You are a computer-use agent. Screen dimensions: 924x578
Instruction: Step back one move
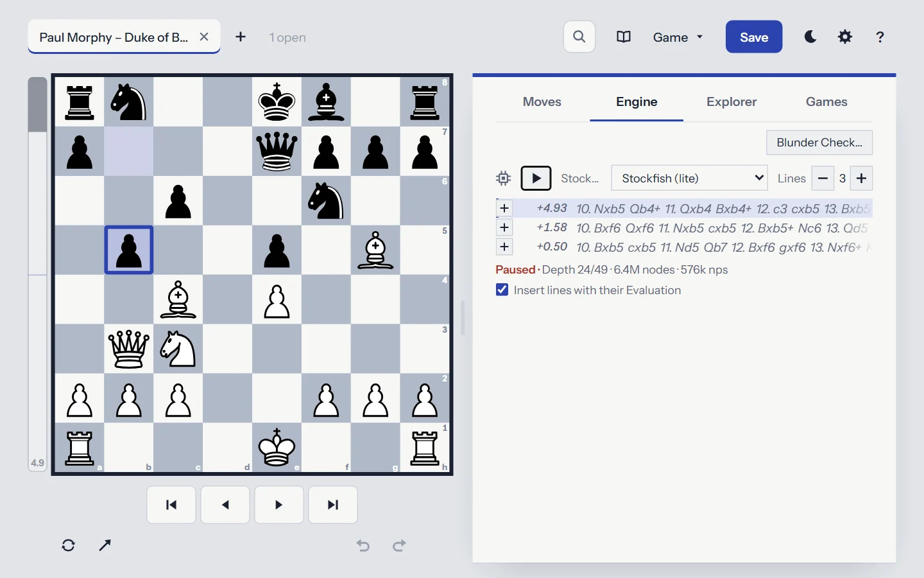coord(225,505)
